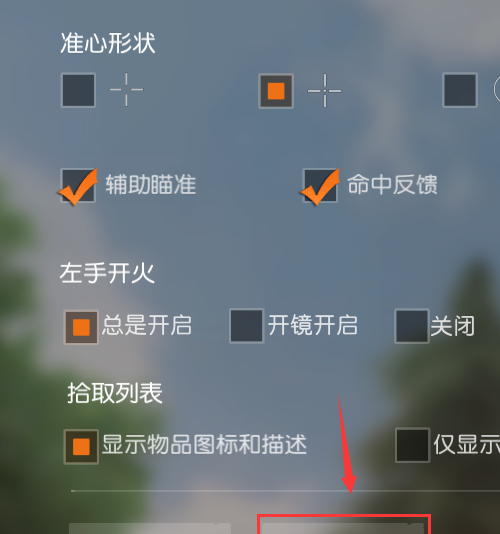Select the 总是开启 option box
The height and width of the screenshot is (534, 500).
(x=81, y=327)
